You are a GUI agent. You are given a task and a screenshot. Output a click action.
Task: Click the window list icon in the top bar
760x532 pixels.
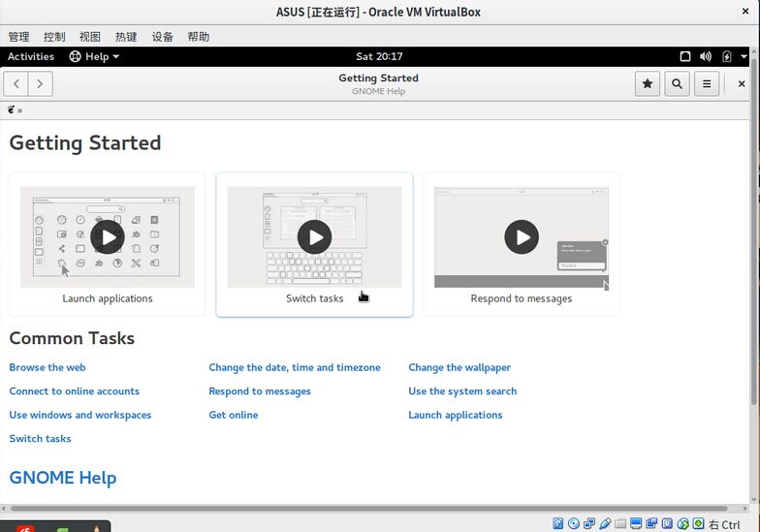(x=684, y=56)
